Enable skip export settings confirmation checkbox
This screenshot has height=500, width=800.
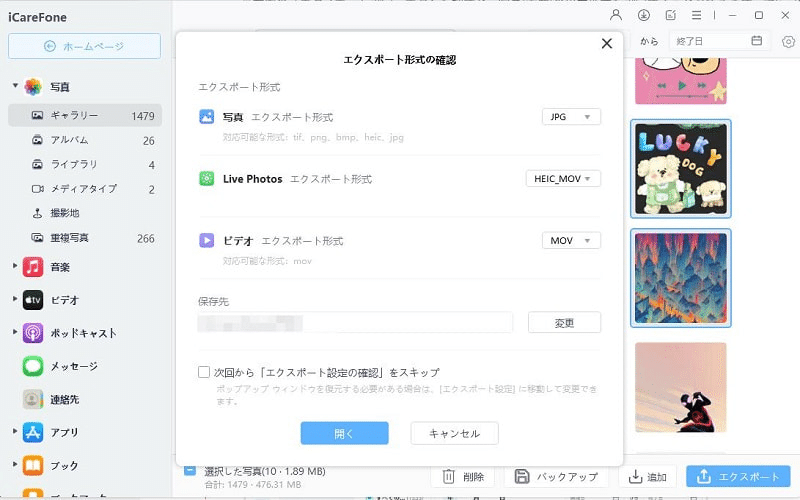(204, 372)
